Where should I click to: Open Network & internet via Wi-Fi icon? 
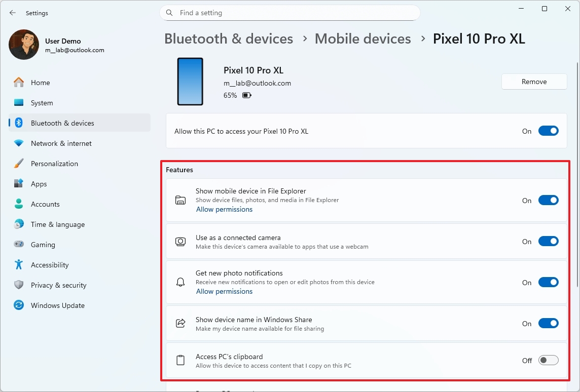19,143
